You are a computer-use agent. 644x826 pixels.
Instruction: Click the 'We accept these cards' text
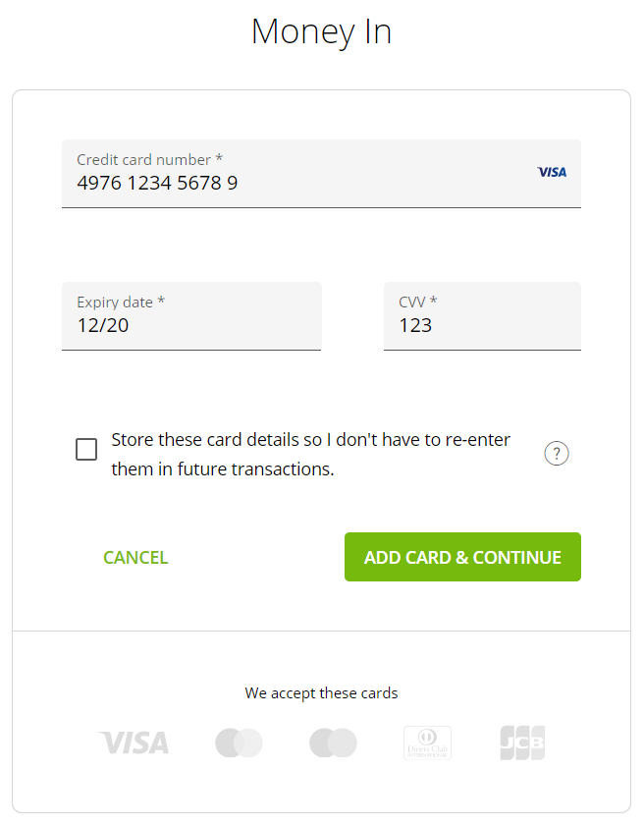[x=321, y=693]
